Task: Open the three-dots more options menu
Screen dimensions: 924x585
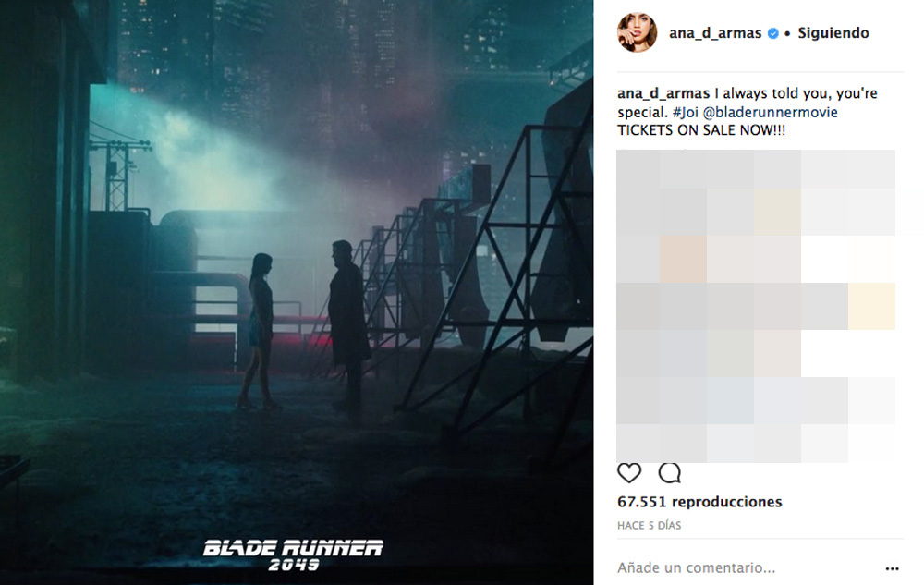Action: coord(892,568)
